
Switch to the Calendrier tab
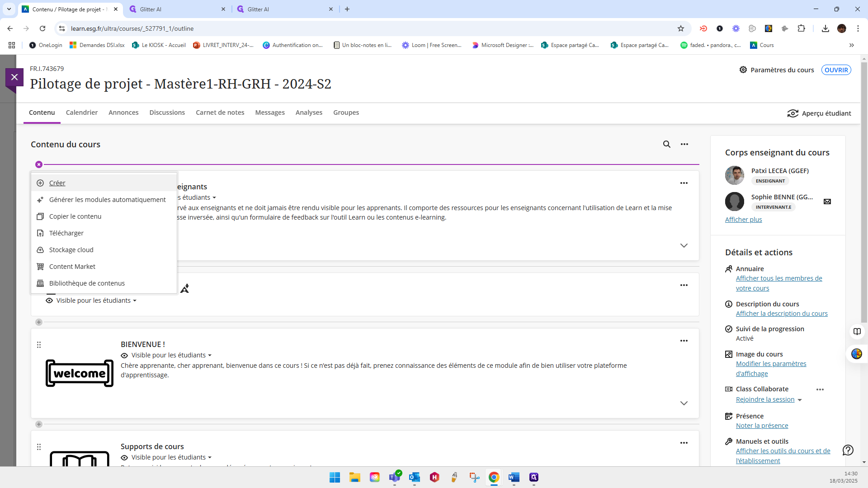click(82, 113)
